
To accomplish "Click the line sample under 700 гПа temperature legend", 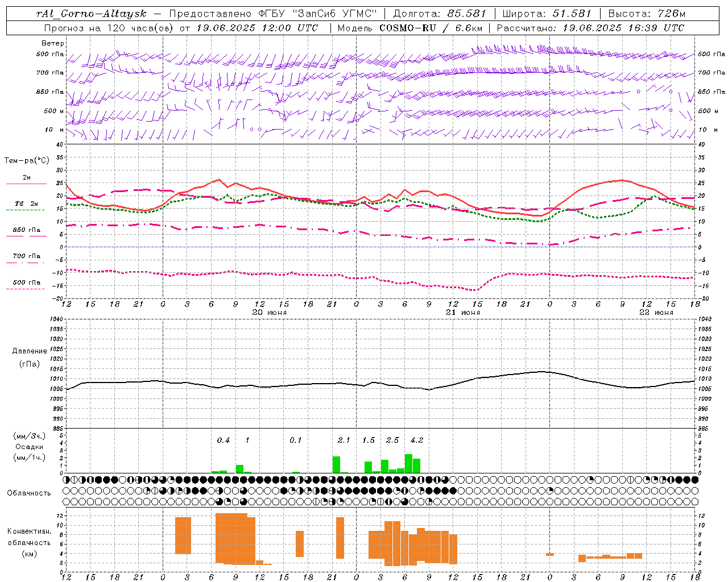I will click(25, 263).
